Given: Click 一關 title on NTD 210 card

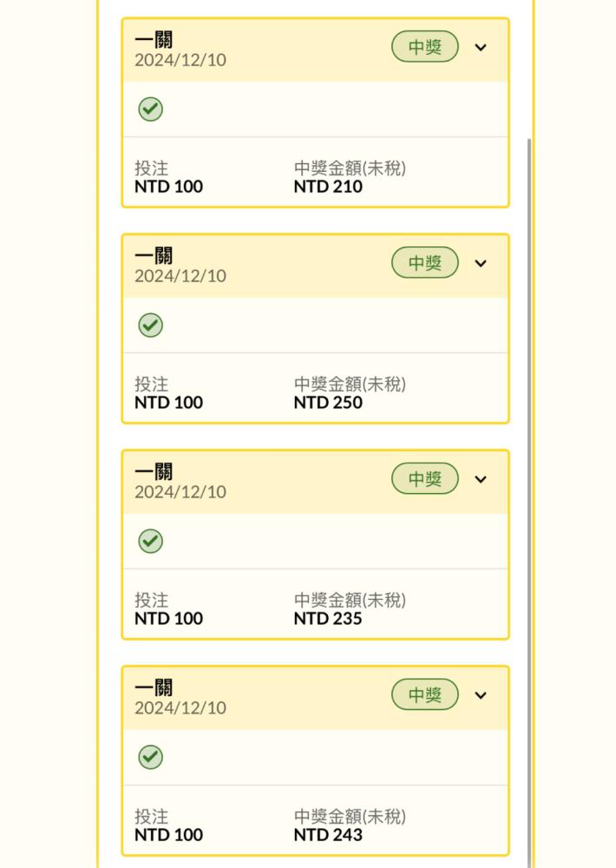Looking at the screenshot, I should click(154, 40).
